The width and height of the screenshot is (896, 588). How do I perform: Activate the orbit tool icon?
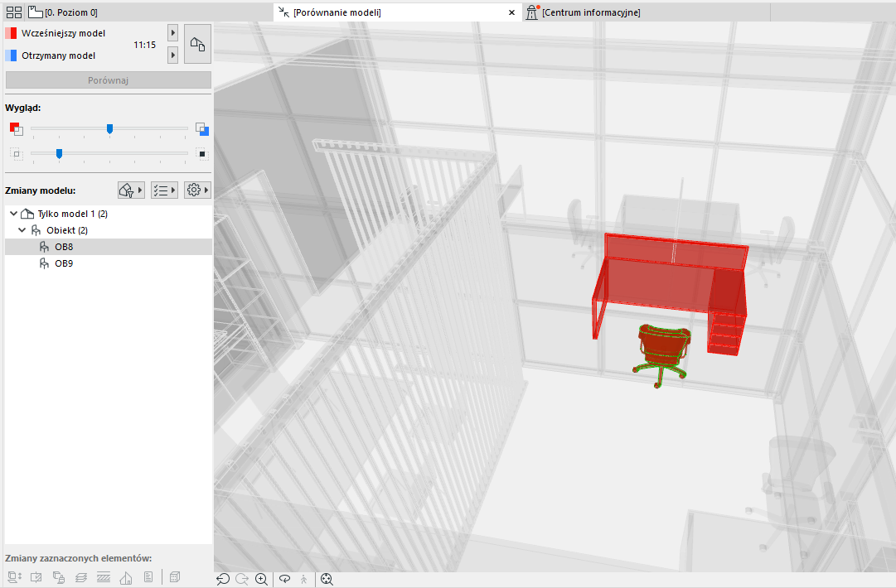click(284, 580)
